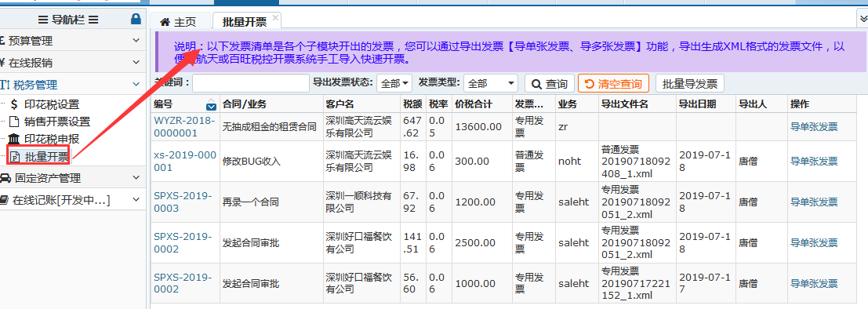This screenshot has width=868, height=309.
Task: Click 导出文件名 column header
Action: point(637,104)
